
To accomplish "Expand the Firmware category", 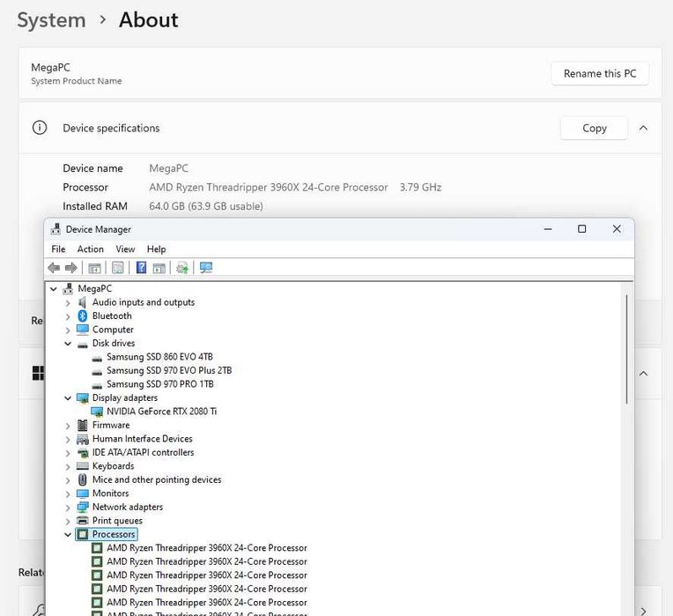I will tap(68, 426).
